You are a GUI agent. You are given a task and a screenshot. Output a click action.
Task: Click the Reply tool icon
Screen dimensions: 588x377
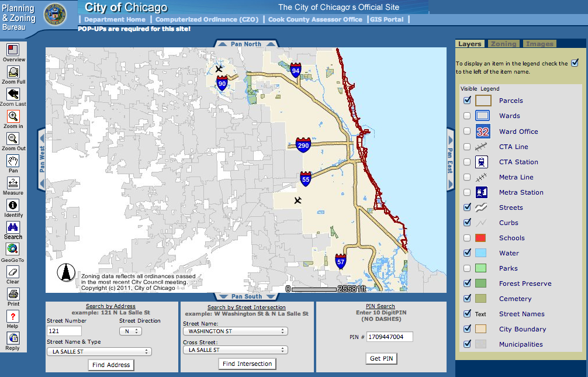pos(13,338)
